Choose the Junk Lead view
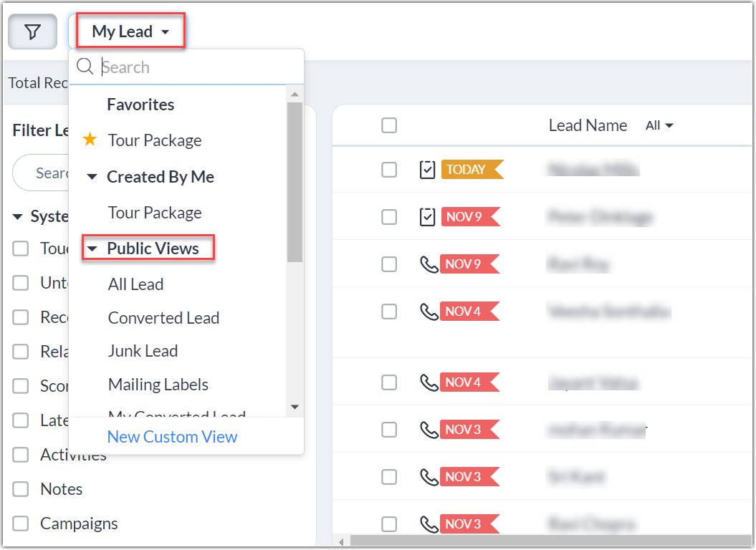The image size is (756, 550). [x=143, y=351]
